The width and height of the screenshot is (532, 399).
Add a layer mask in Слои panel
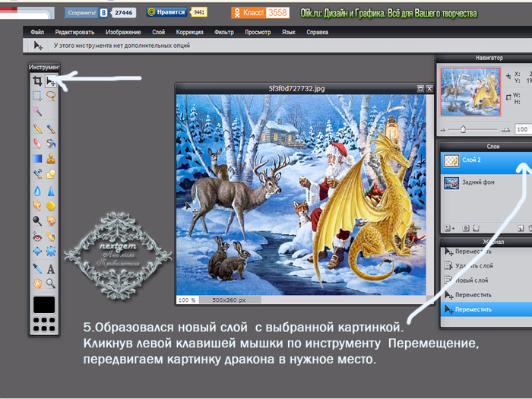(x=466, y=228)
